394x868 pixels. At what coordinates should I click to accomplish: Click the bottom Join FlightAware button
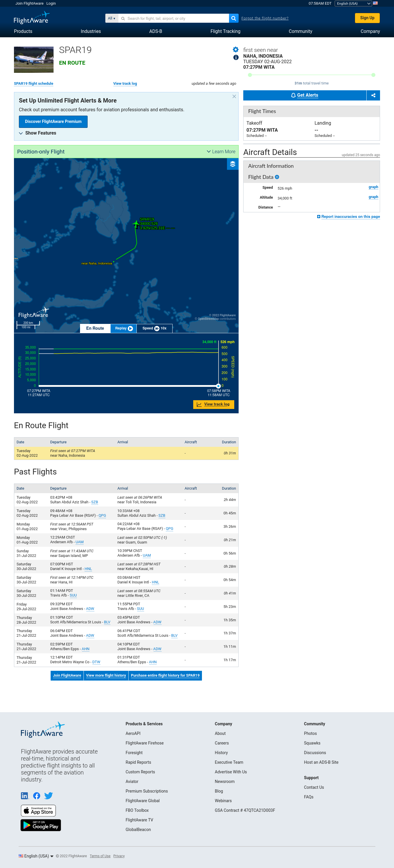pyautogui.click(x=67, y=675)
